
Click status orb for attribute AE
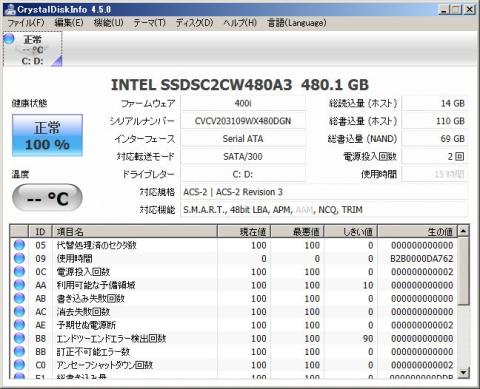point(19,325)
